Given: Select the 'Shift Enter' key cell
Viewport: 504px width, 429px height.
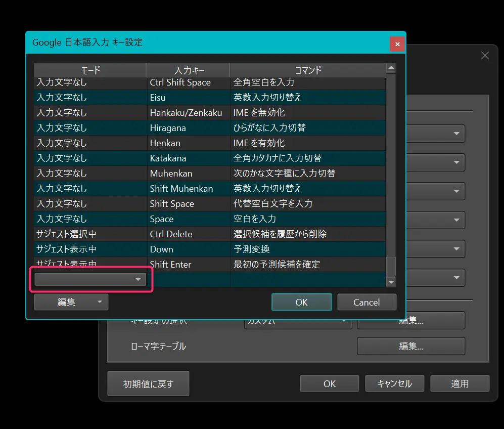Looking at the screenshot, I should [x=189, y=265].
